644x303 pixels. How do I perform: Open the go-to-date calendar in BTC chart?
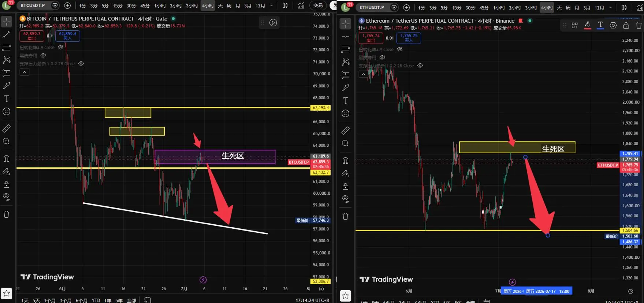point(147,300)
